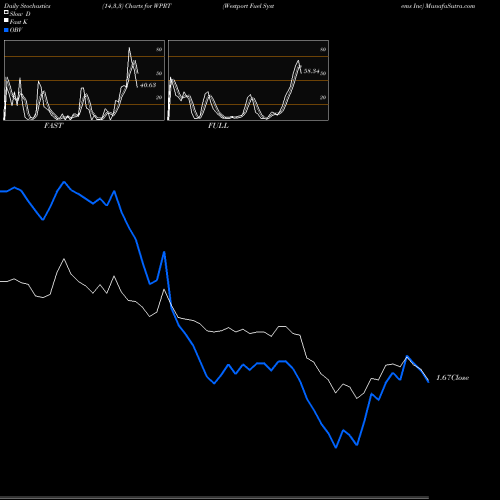The width and height of the screenshot is (500, 500).
Task: Click the Fast K legend swatch
Action: [6, 21]
